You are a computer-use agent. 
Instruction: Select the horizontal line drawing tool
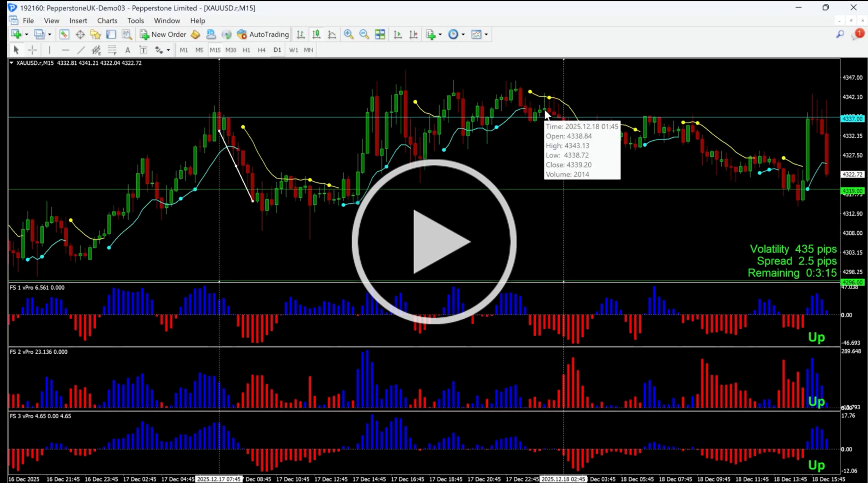[x=65, y=50]
